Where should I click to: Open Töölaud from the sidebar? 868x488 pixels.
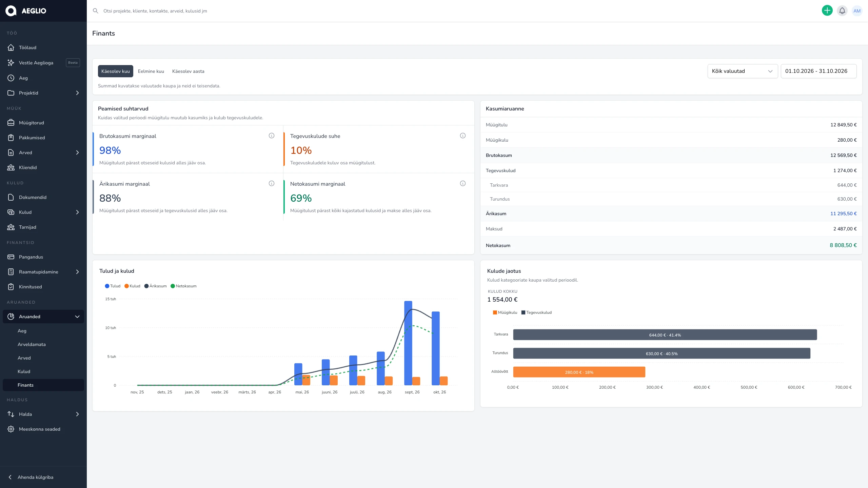pos(43,47)
